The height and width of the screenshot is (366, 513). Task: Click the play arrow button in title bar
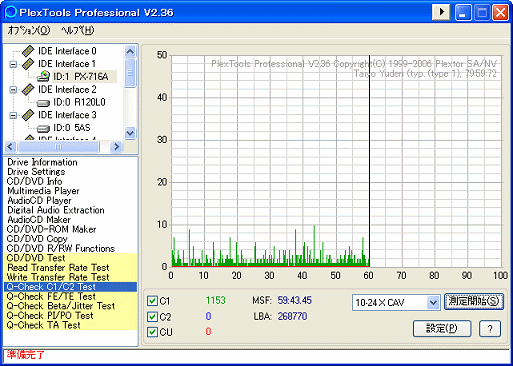tap(441, 12)
